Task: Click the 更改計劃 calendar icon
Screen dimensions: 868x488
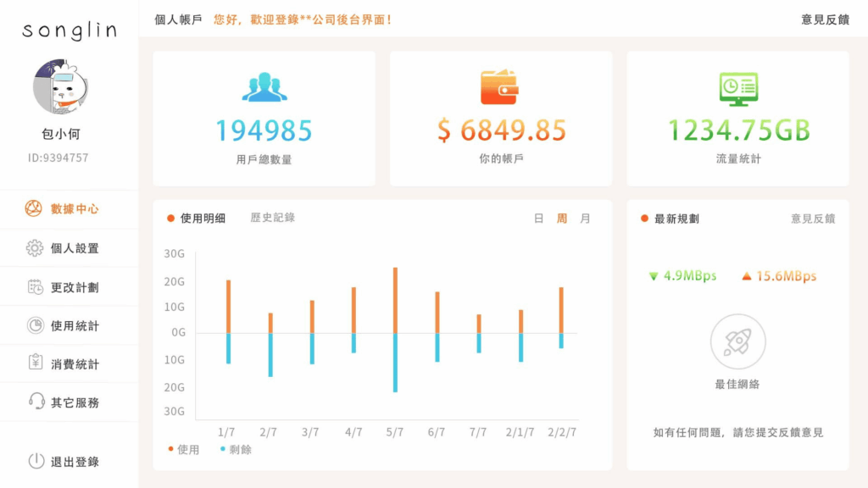Action: point(36,287)
